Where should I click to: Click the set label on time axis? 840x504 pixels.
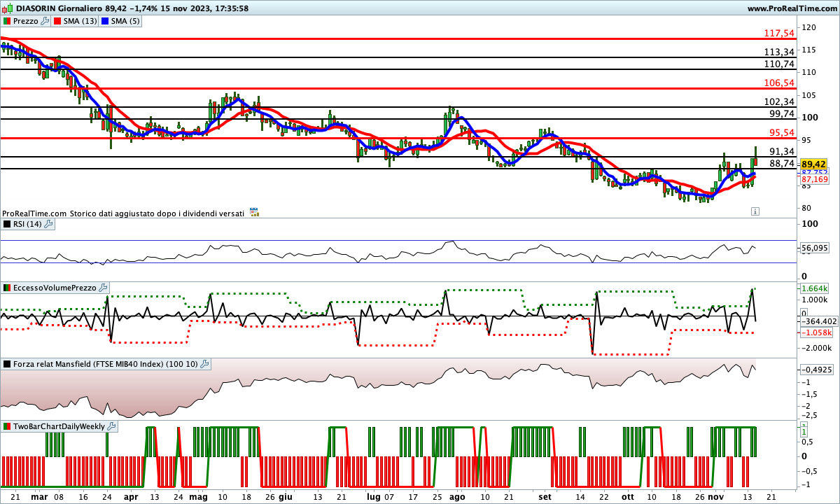[x=545, y=496]
